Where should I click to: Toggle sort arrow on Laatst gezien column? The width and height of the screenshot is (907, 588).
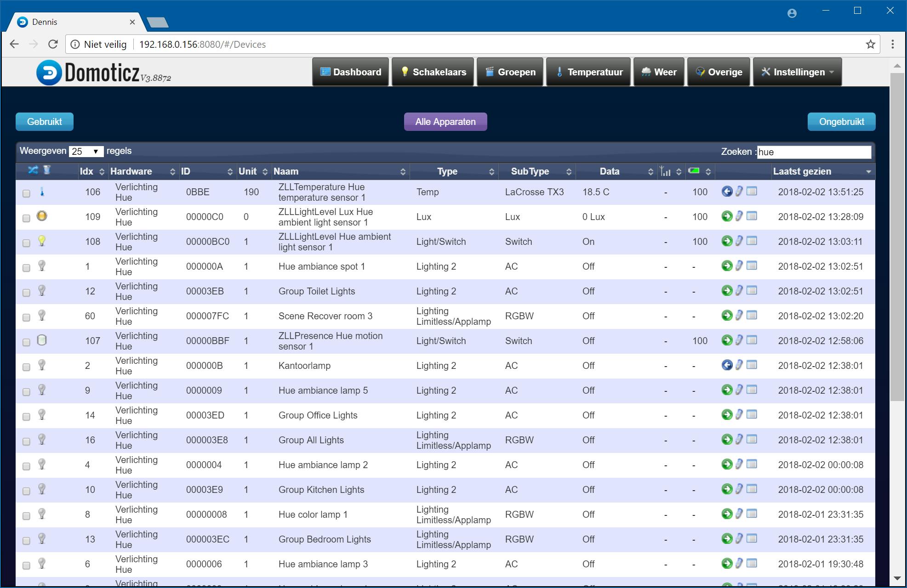(x=868, y=172)
